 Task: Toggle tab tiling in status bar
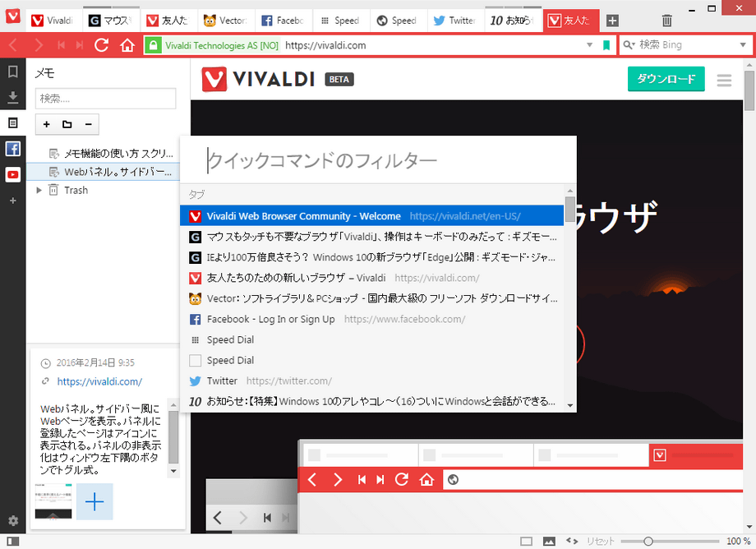tap(527, 542)
